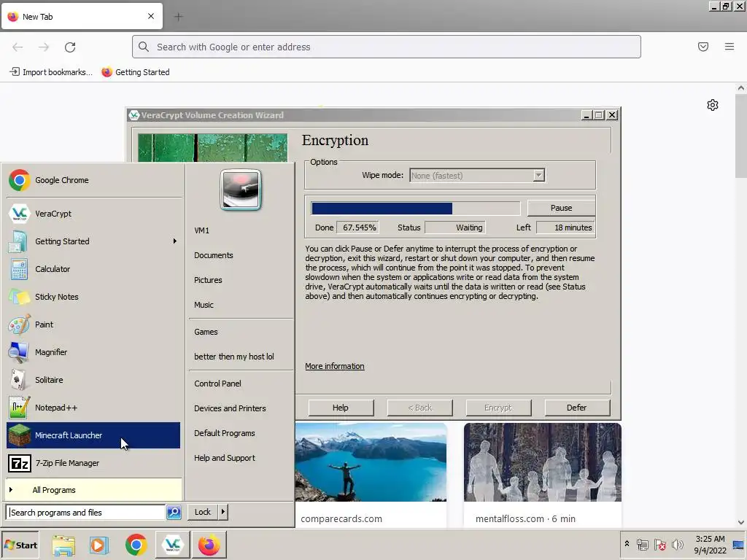Click the Left field showing 18 minutes
This screenshot has width=747, height=560.
[565, 227]
